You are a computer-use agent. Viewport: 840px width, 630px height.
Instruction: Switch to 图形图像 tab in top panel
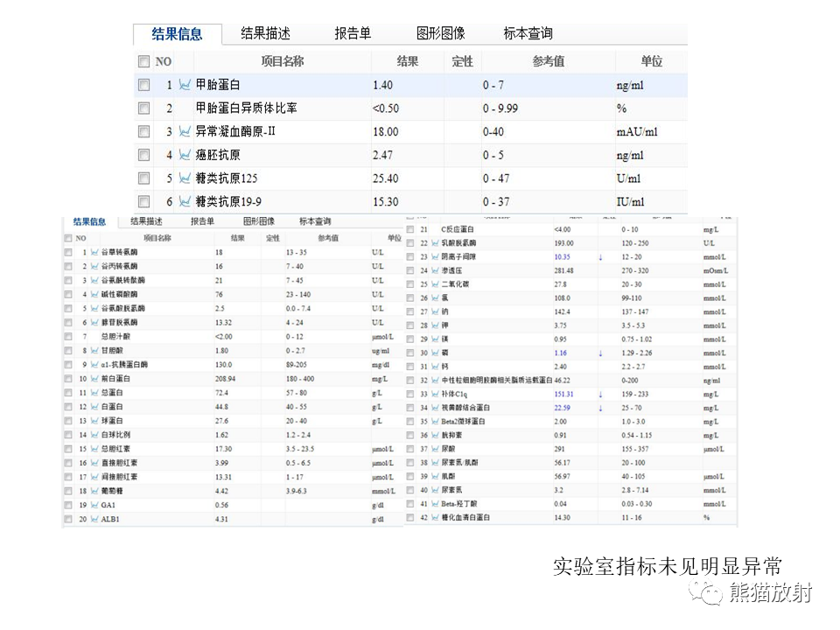click(x=441, y=33)
